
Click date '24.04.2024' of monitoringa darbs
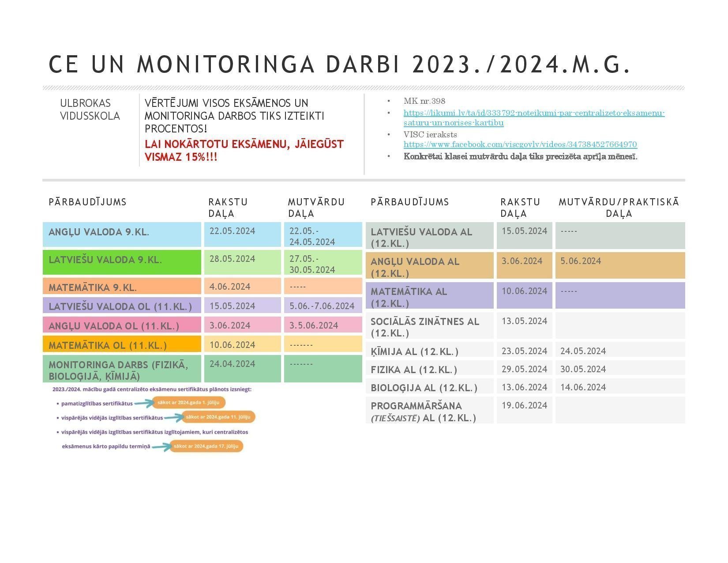coord(233,364)
